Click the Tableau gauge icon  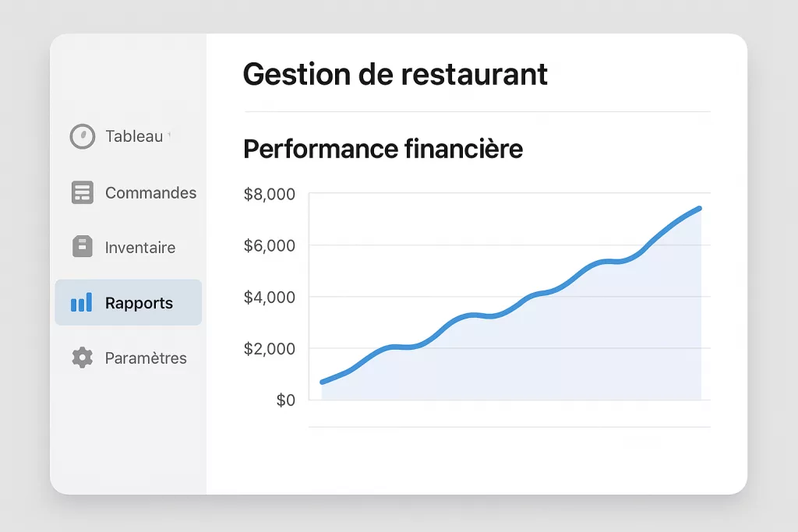82,136
